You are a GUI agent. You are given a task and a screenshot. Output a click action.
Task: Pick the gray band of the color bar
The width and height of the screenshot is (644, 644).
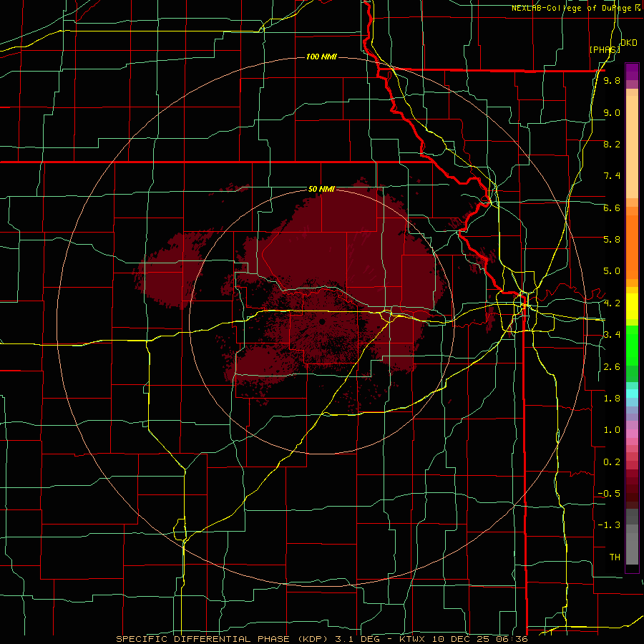click(x=632, y=538)
